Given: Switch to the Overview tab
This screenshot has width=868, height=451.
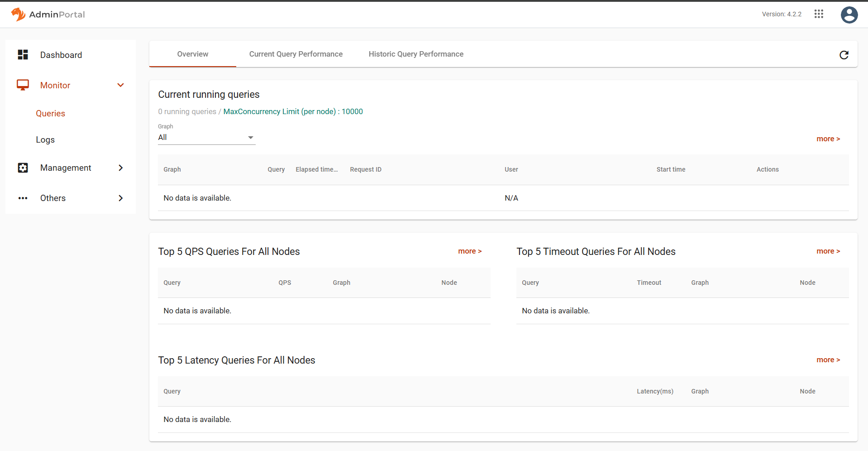Looking at the screenshot, I should (193, 54).
